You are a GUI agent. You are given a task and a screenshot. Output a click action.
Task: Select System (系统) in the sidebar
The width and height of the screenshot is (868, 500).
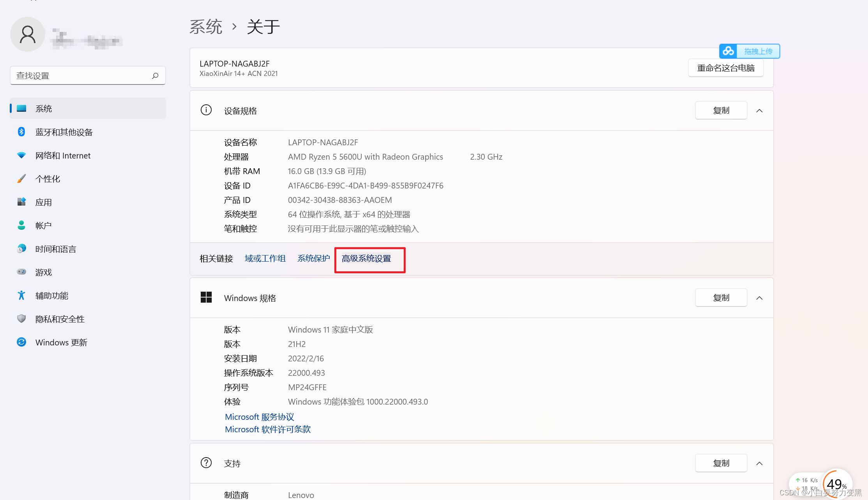click(43, 109)
